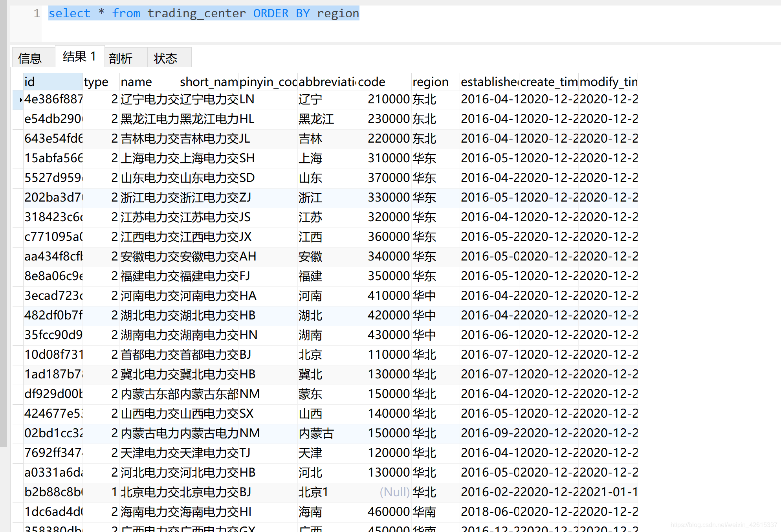The height and width of the screenshot is (532, 781).
Task: Click the pinyin_code column header
Action: (268, 82)
